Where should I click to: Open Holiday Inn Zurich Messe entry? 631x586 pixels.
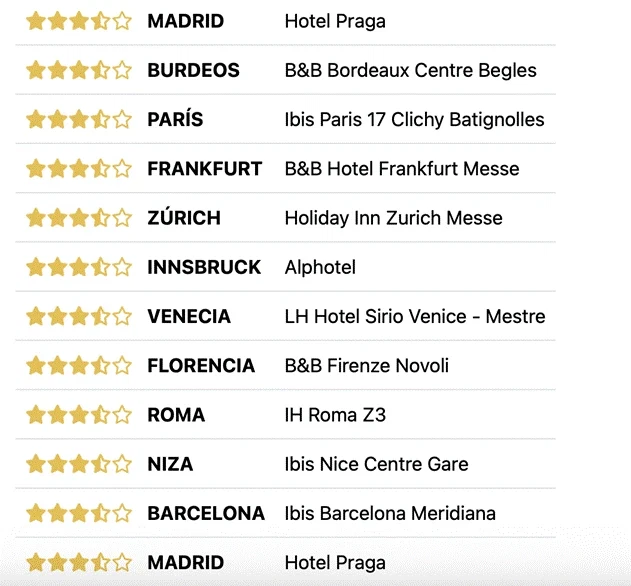[x=393, y=217]
